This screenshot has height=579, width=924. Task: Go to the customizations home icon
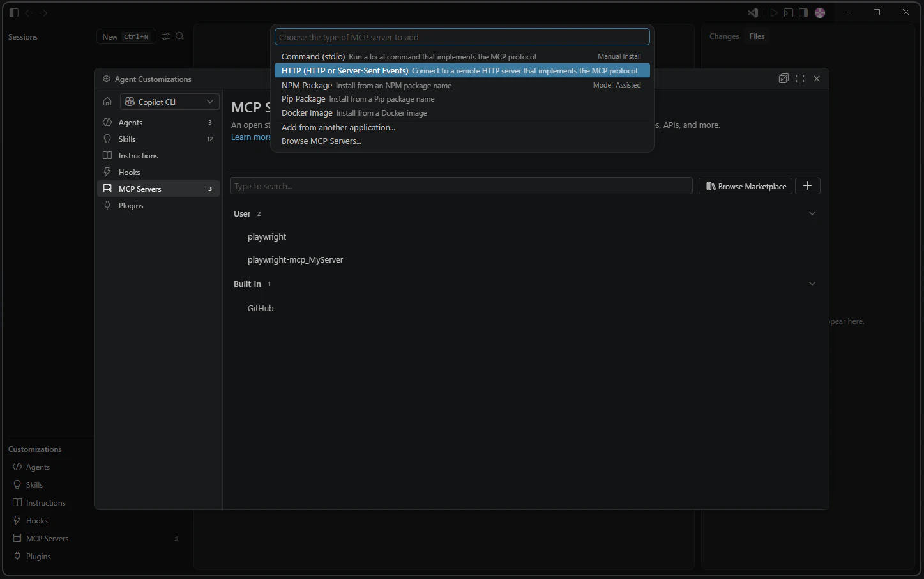[107, 102]
